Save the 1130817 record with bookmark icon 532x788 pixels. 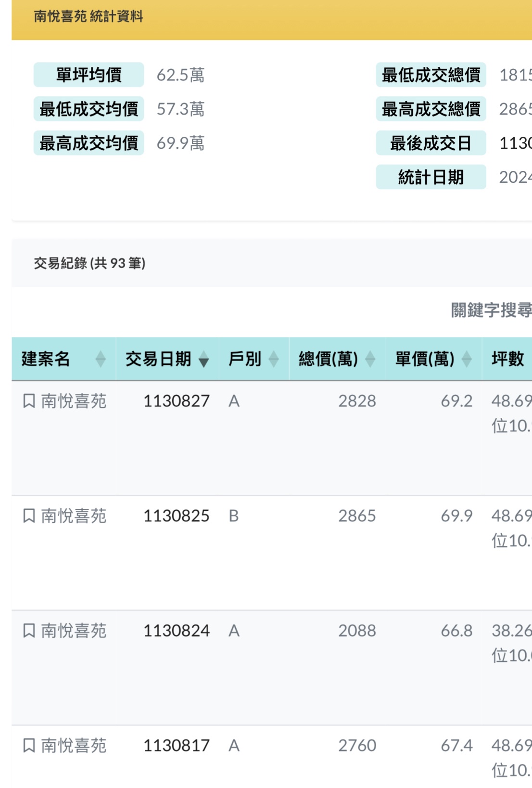coord(29,745)
